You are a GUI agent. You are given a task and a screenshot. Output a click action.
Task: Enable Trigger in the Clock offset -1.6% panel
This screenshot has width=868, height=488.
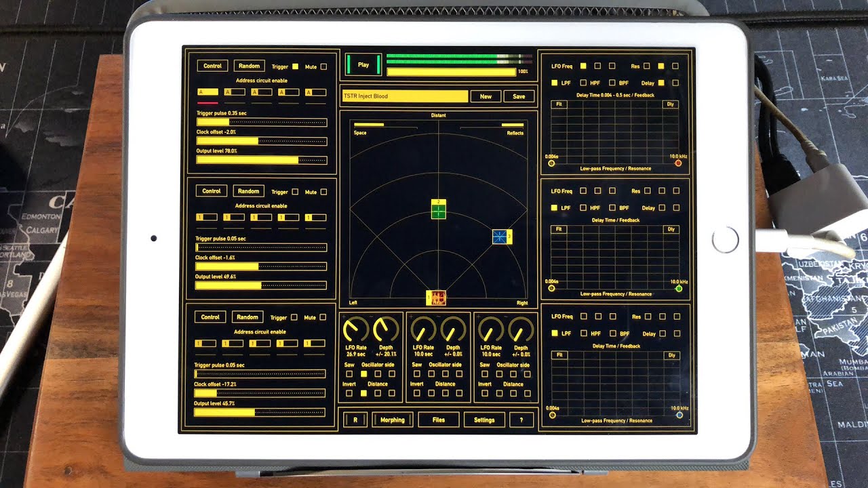pyautogui.click(x=294, y=192)
